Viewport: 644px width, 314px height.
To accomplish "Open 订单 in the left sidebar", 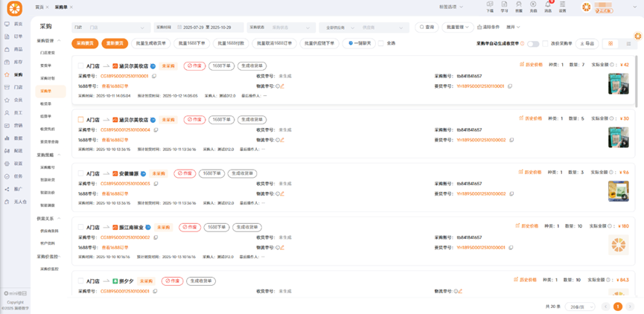I will (x=13, y=36).
